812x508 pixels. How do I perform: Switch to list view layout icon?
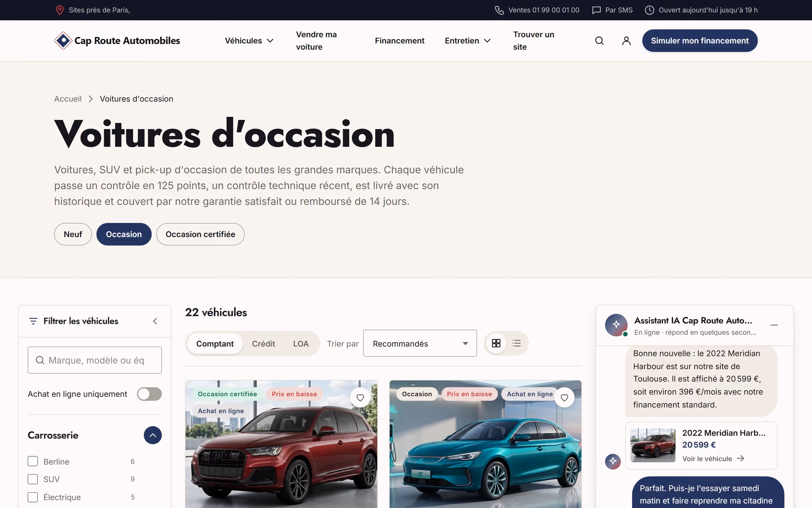coord(516,343)
